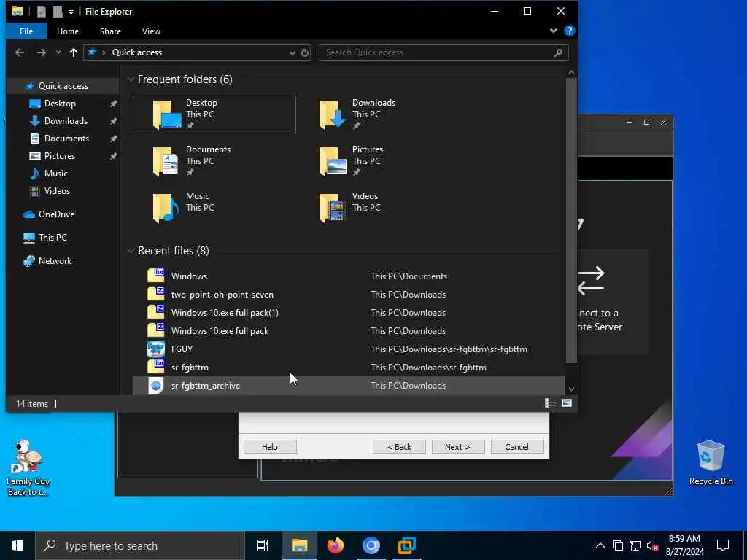
Task: Open the notification center icon
Action: (x=723, y=545)
